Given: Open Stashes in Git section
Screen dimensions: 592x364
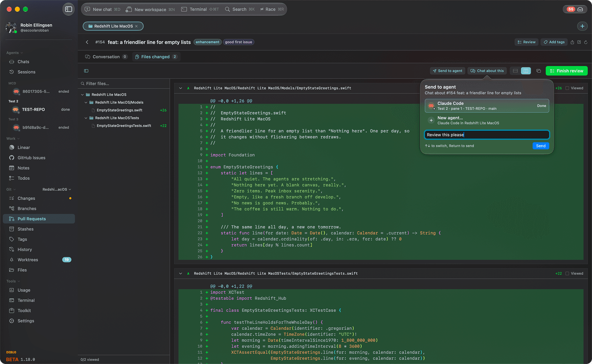Looking at the screenshot, I should [39, 229].
